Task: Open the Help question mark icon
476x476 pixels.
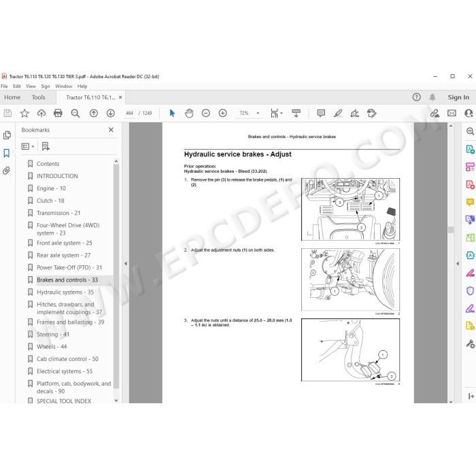Action: click(416, 97)
